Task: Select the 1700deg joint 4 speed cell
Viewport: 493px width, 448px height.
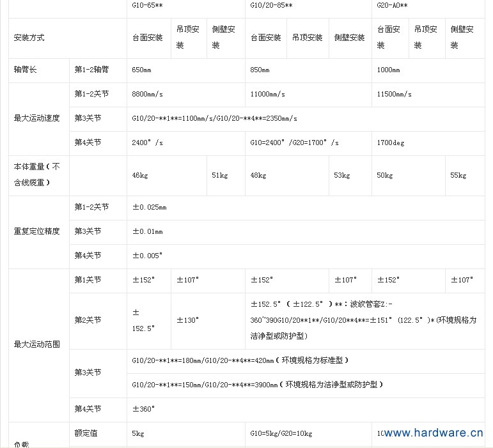Action: (x=391, y=143)
